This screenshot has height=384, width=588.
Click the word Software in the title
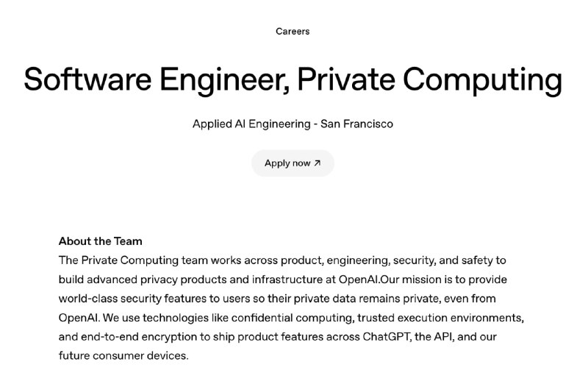[x=90, y=80]
